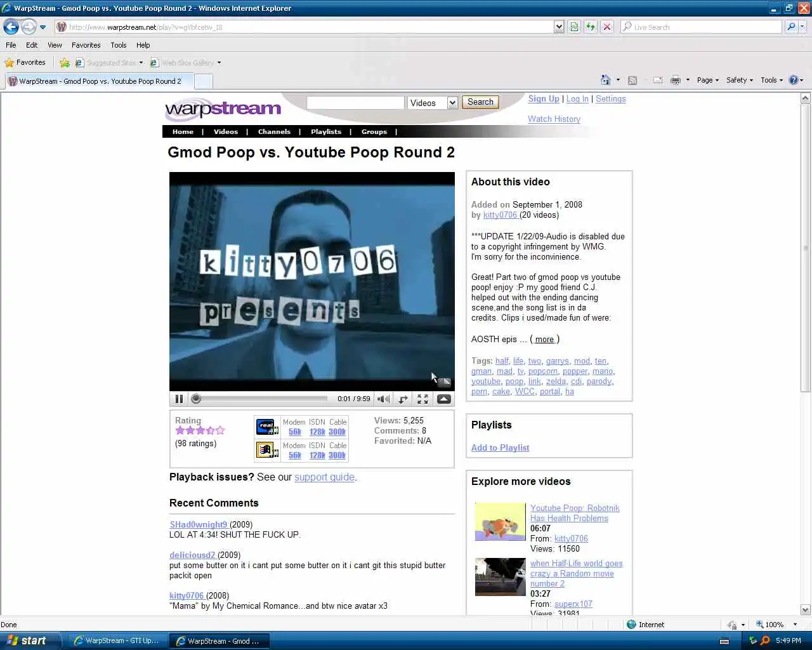Open the Windows Media format icon
812x650 pixels.
[x=266, y=450]
